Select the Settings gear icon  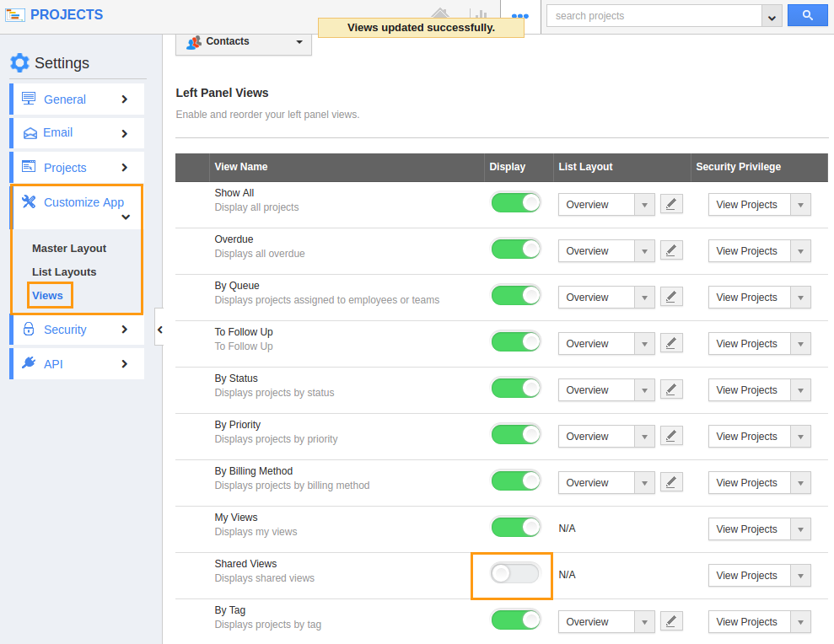click(x=19, y=62)
